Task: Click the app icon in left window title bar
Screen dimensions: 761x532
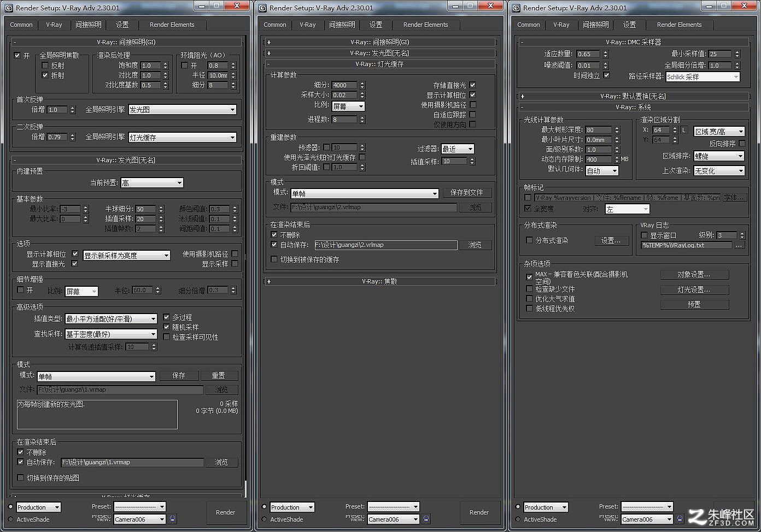Action: tap(8, 8)
